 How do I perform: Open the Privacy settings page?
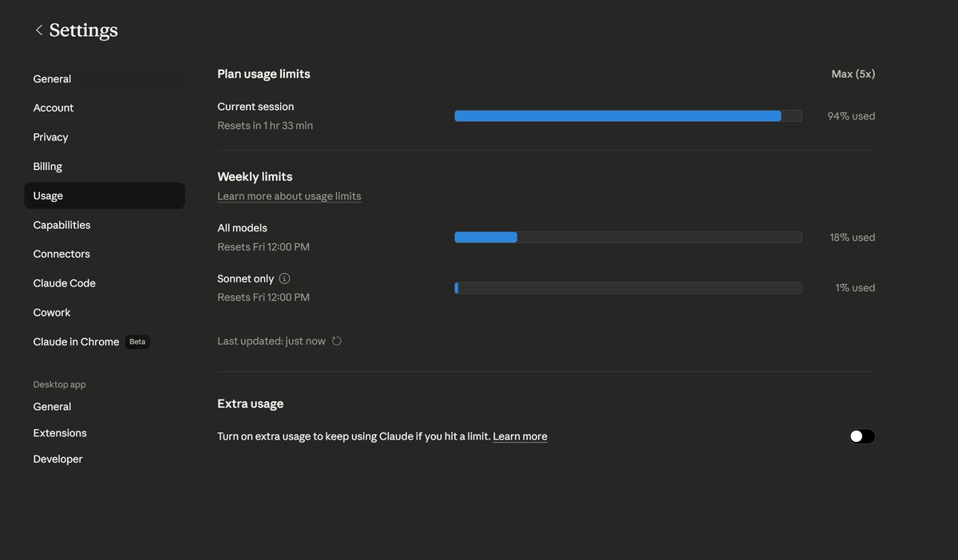[x=50, y=137]
